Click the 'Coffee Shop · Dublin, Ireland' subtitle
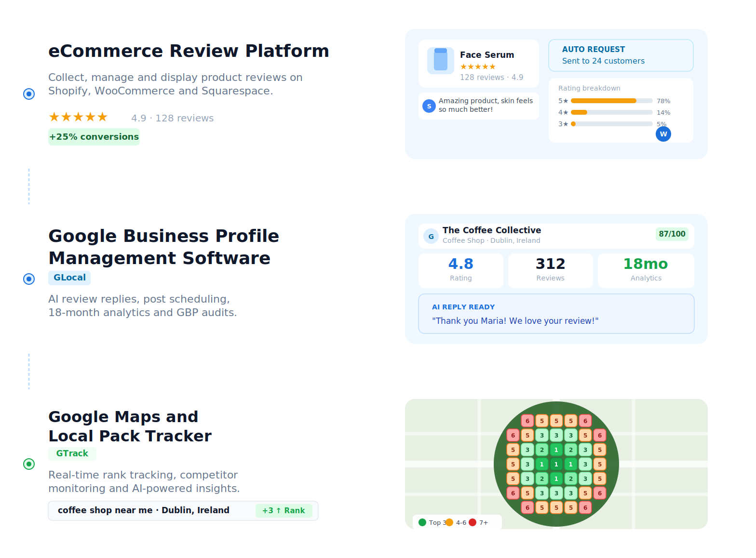756x558 pixels. point(491,240)
